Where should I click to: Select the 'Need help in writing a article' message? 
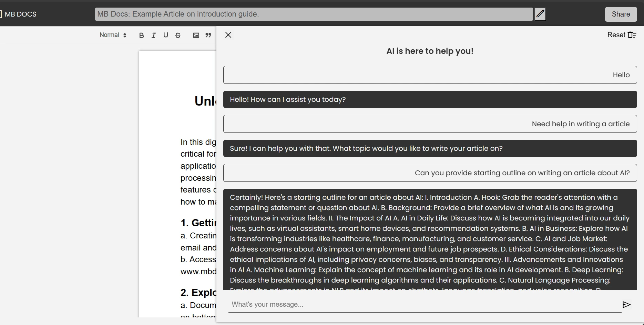430,124
